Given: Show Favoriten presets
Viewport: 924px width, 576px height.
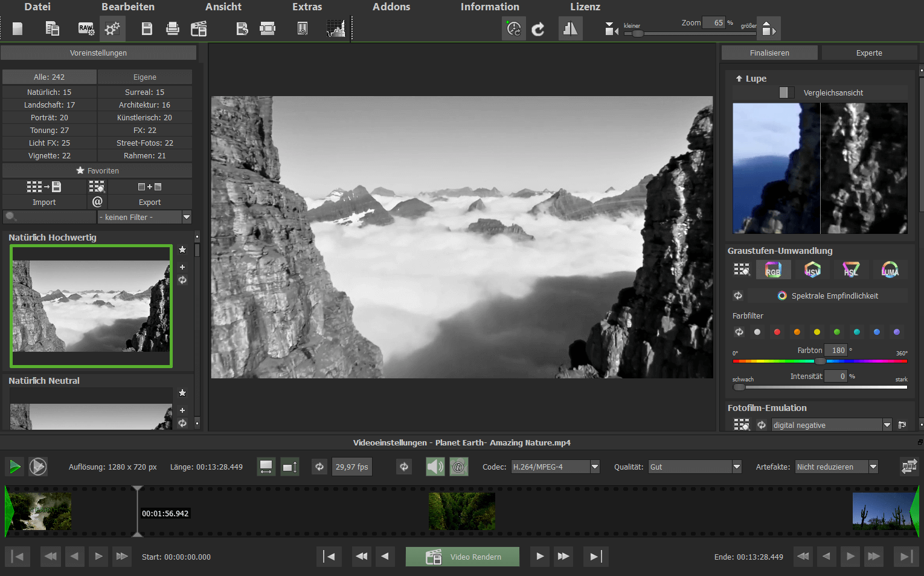Looking at the screenshot, I should pyautogui.click(x=97, y=170).
